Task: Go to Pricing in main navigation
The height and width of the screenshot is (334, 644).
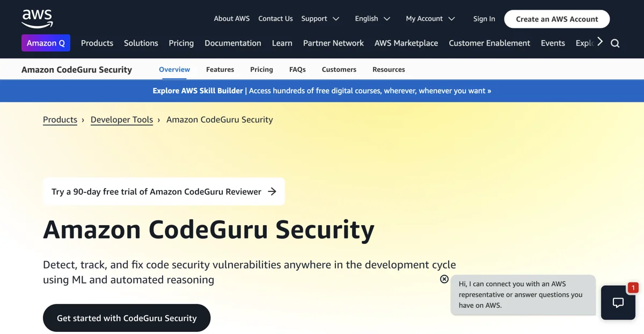Action: coord(181,43)
